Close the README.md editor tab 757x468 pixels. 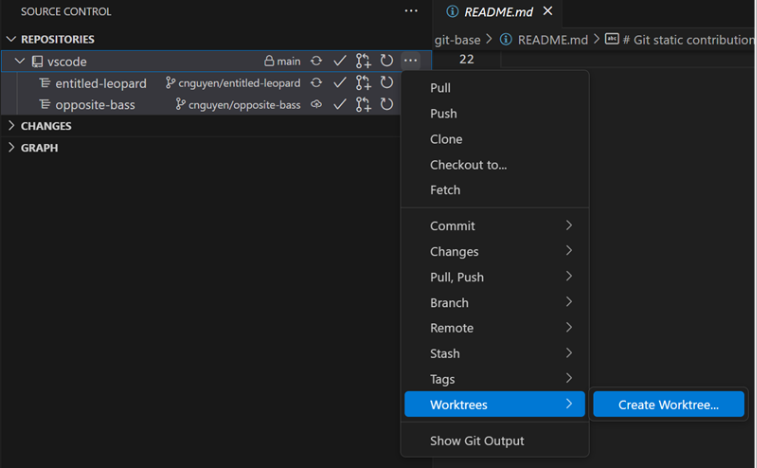pyautogui.click(x=547, y=12)
